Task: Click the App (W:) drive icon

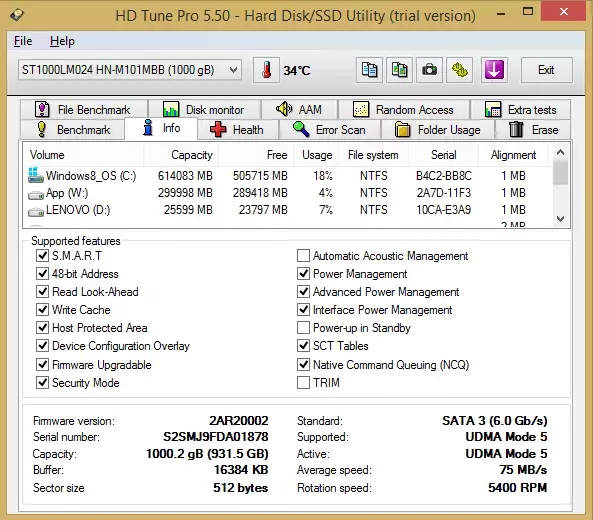Action: tap(36, 195)
